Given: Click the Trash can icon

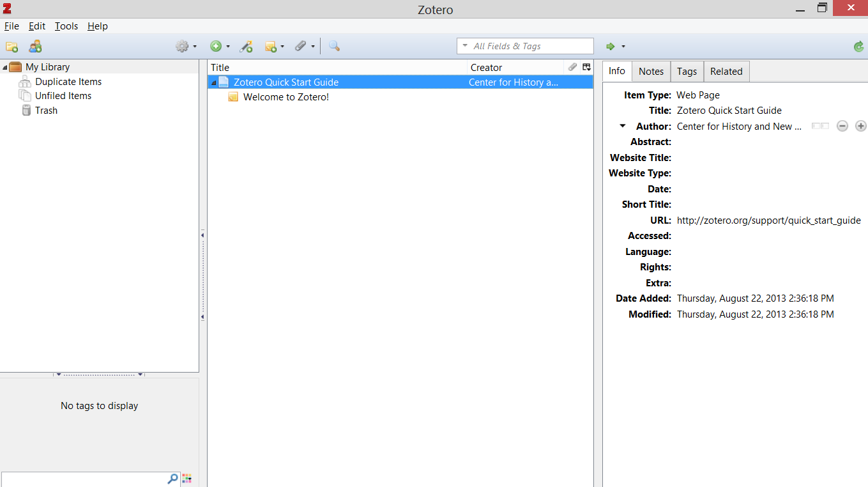Looking at the screenshot, I should pyautogui.click(x=26, y=110).
